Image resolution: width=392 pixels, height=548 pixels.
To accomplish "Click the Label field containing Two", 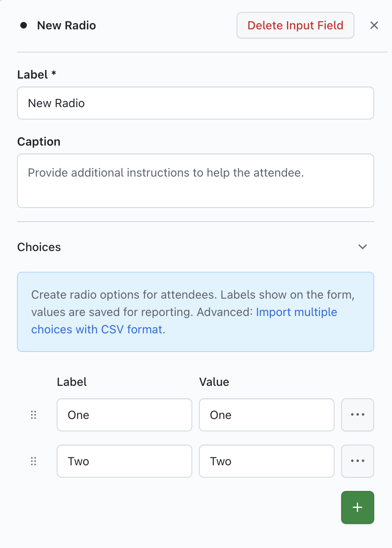I will click(124, 461).
